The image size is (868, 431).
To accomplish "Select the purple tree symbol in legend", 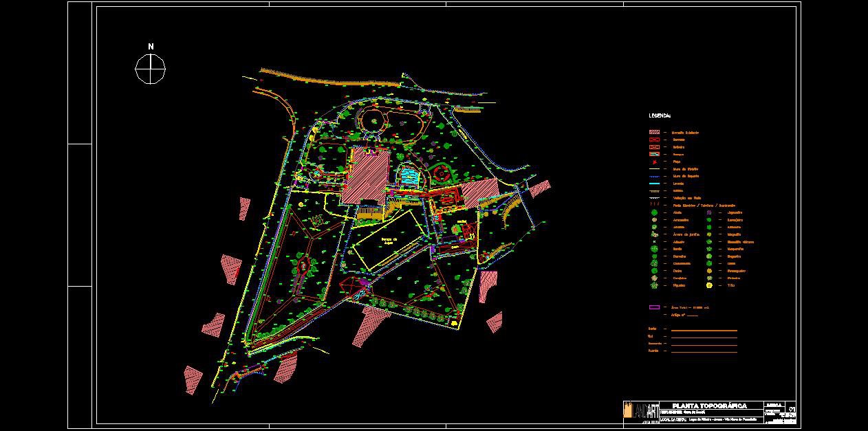I will click(x=709, y=213).
